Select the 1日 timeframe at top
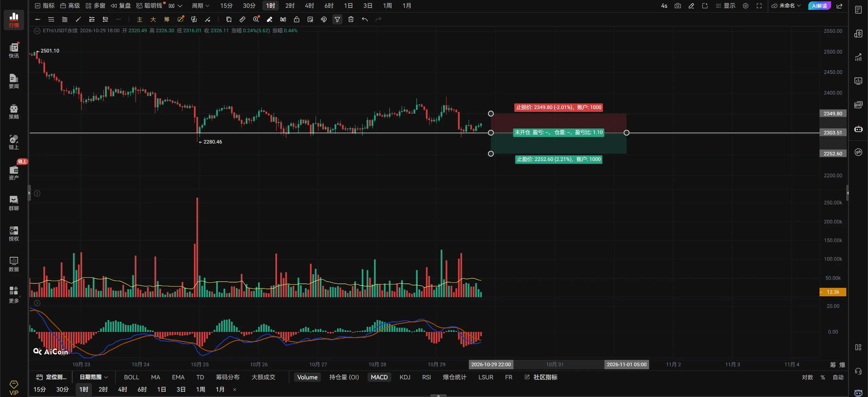The width and height of the screenshot is (868, 397). pos(348,6)
